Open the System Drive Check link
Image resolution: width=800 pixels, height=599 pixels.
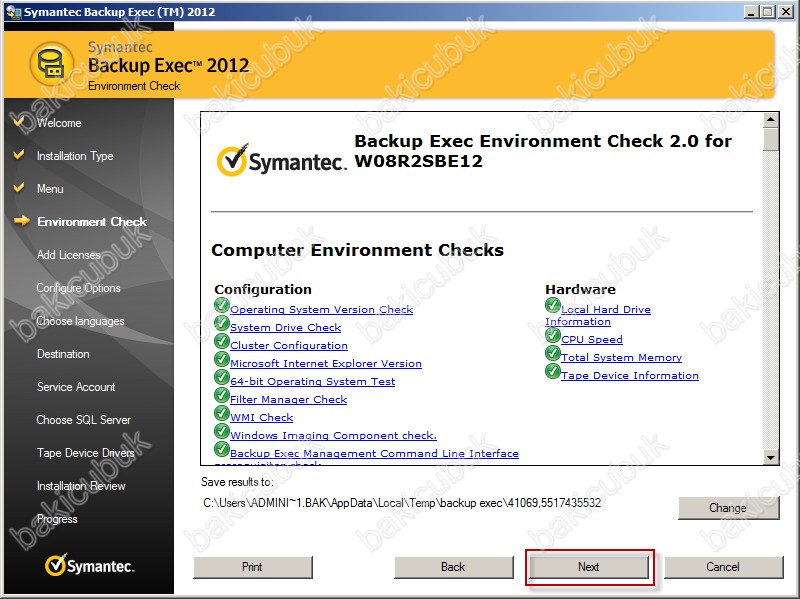coord(286,328)
